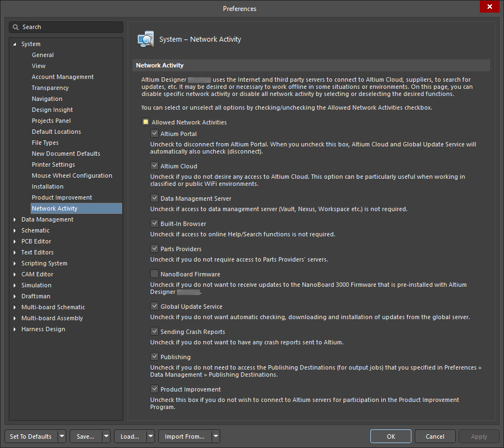Select Product Improvement in the tree
The height and width of the screenshot is (448, 504).
62,197
